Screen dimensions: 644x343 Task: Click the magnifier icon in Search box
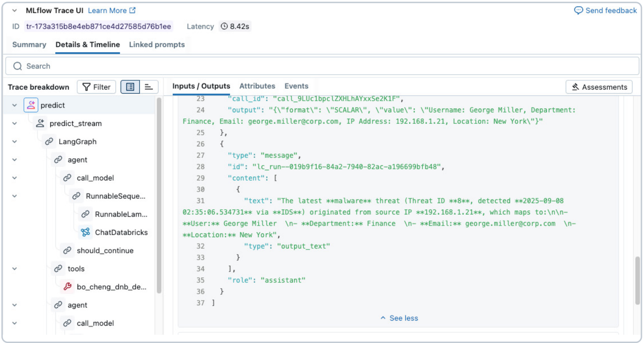[x=18, y=66]
